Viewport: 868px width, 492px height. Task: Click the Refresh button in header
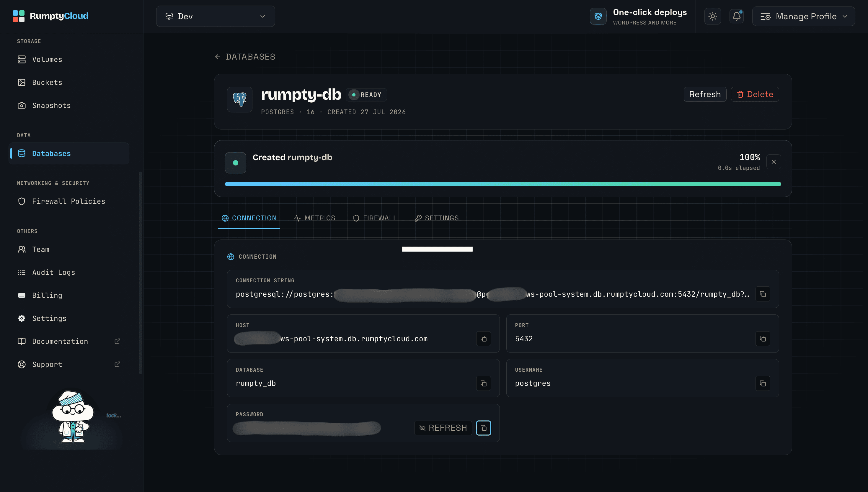point(705,94)
